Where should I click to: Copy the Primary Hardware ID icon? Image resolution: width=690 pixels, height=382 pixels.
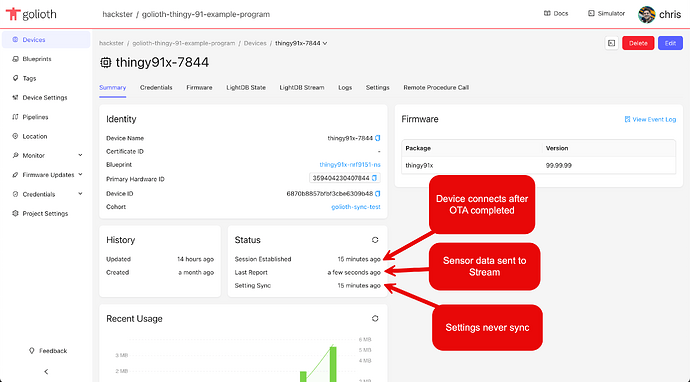click(x=374, y=178)
